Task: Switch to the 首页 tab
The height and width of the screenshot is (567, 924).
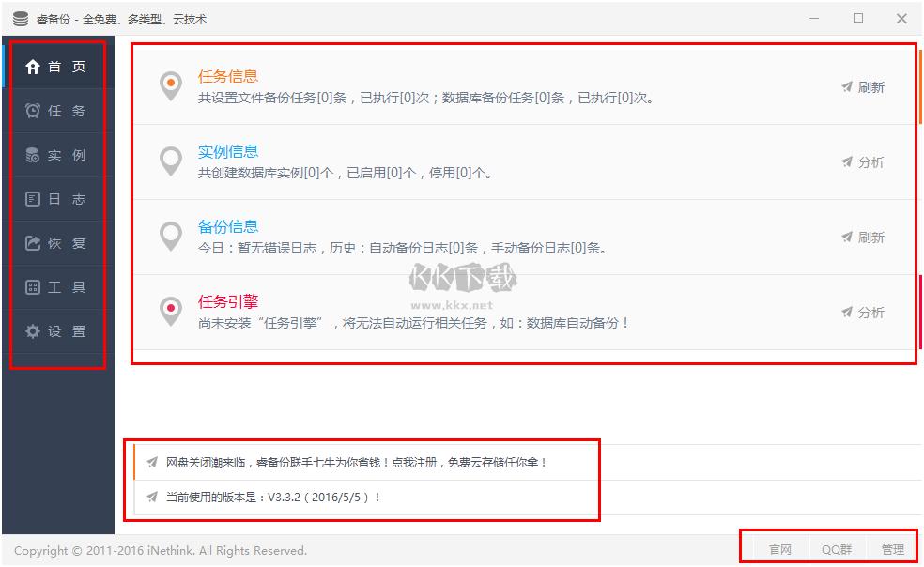Action: coord(56,66)
